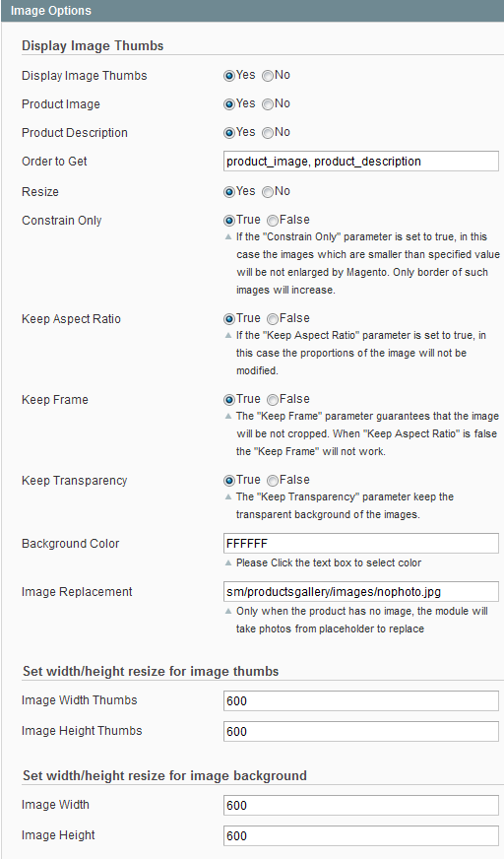The width and height of the screenshot is (504, 859).
Task: Click the Image Width Thumbs field
Action: coord(361,700)
